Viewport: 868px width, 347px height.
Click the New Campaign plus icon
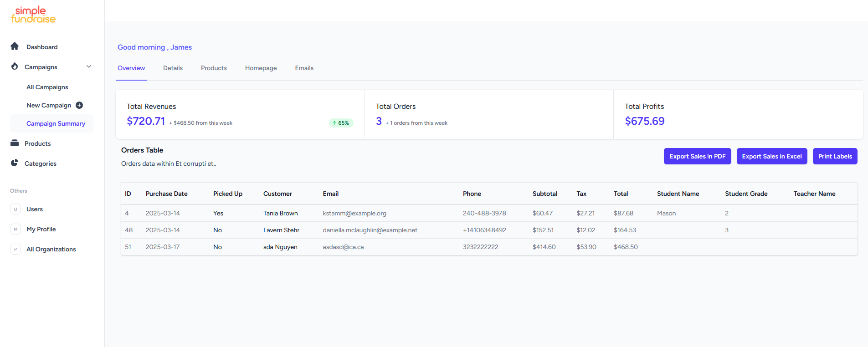[x=79, y=105]
